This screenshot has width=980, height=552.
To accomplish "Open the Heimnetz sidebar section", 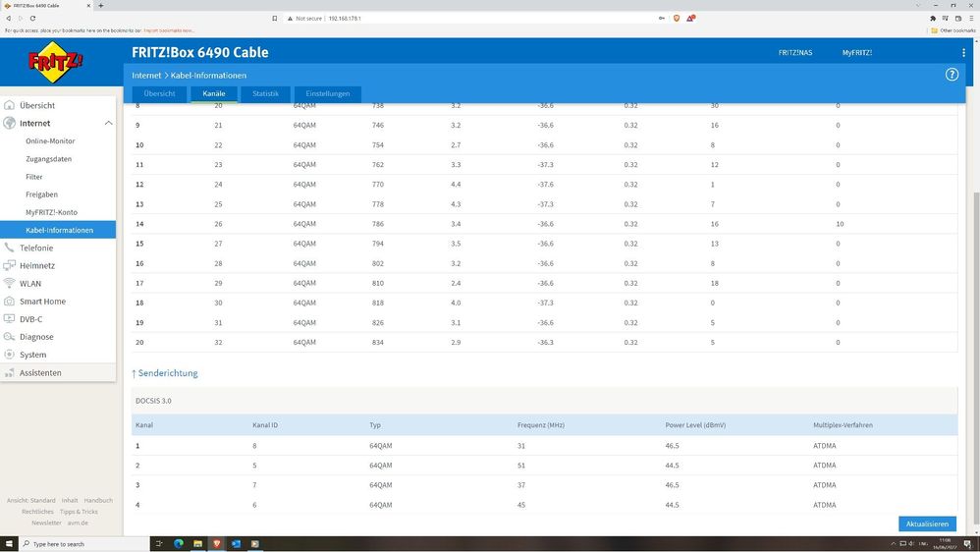I will [x=37, y=265].
